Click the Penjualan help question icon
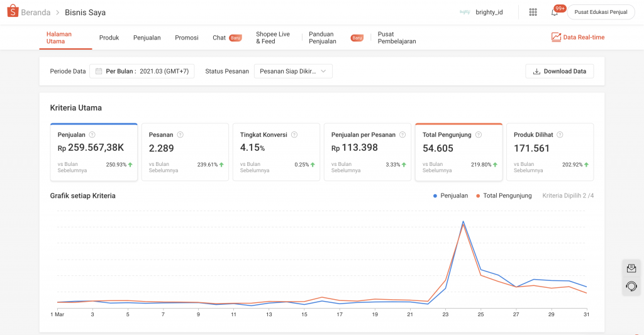 coord(92,135)
